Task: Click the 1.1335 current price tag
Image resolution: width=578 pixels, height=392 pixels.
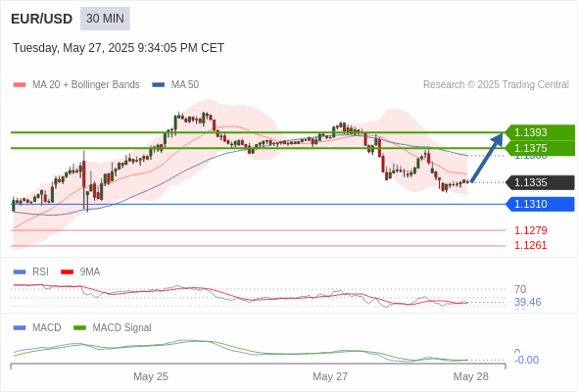Action: (540, 182)
